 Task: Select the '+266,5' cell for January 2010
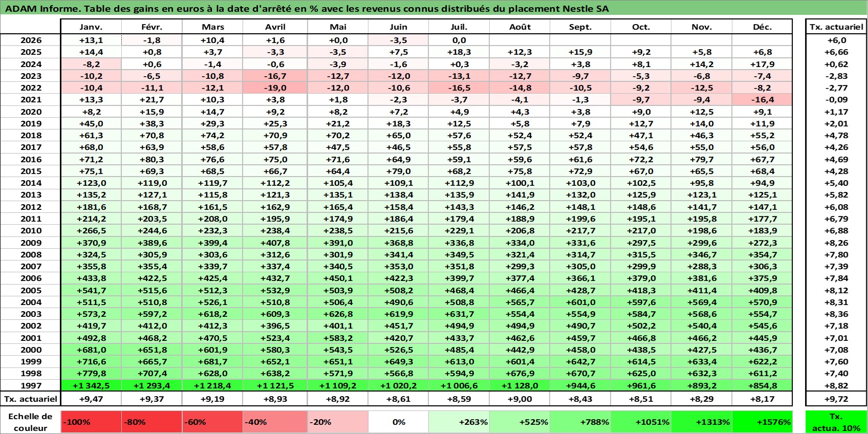(91, 230)
